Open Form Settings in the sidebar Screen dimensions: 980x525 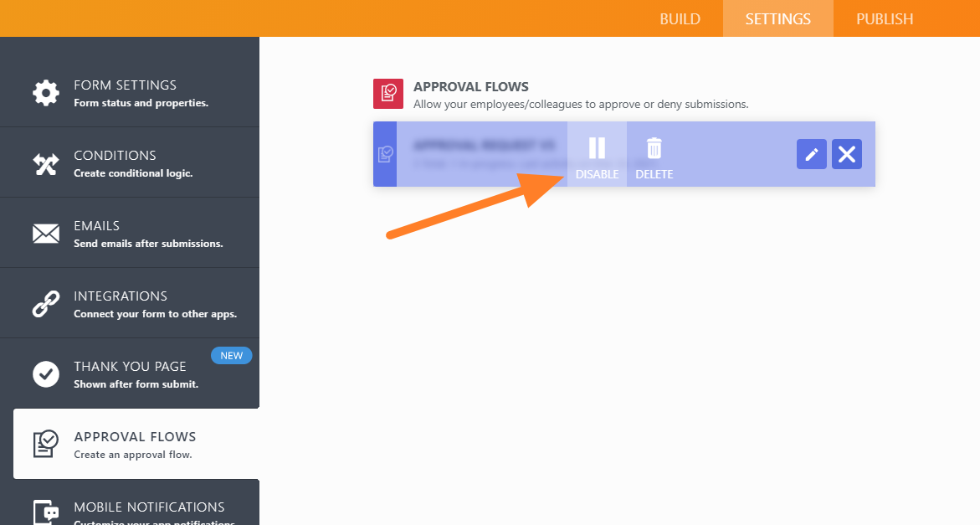point(130,92)
